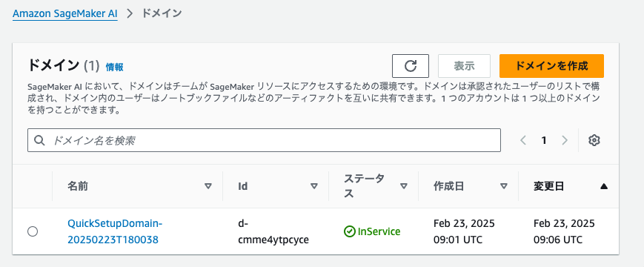Focus the ドメイン名を検索 search field
644x267 pixels.
tap(264, 140)
